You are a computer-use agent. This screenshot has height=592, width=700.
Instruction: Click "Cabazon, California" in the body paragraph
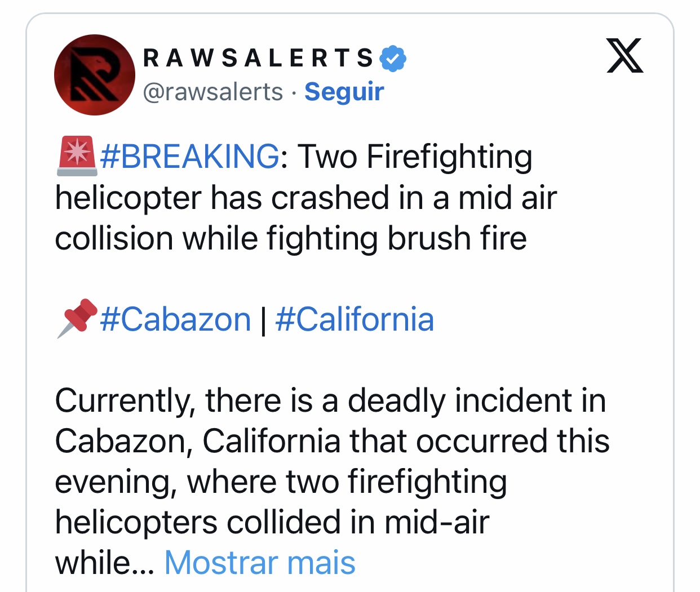click(x=197, y=441)
